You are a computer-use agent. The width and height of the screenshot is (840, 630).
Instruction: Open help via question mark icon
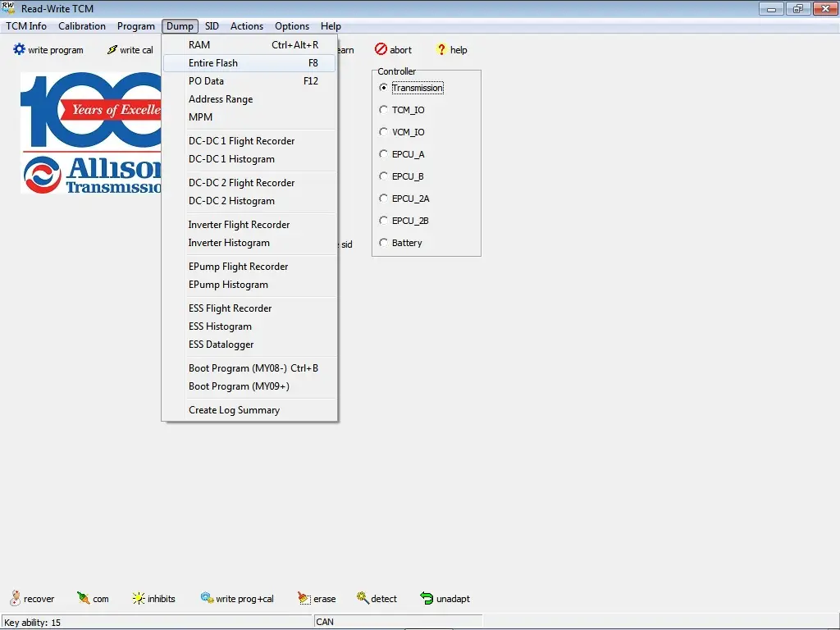(441, 50)
